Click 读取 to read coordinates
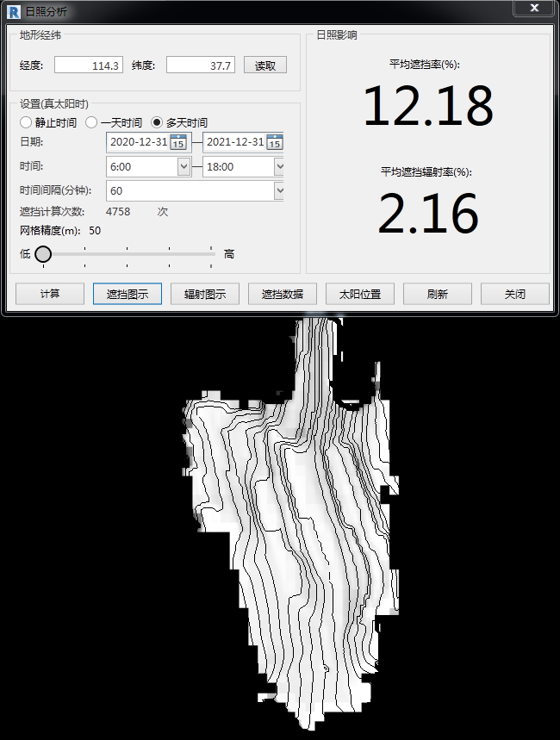The width and height of the screenshot is (560, 740). click(x=265, y=65)
